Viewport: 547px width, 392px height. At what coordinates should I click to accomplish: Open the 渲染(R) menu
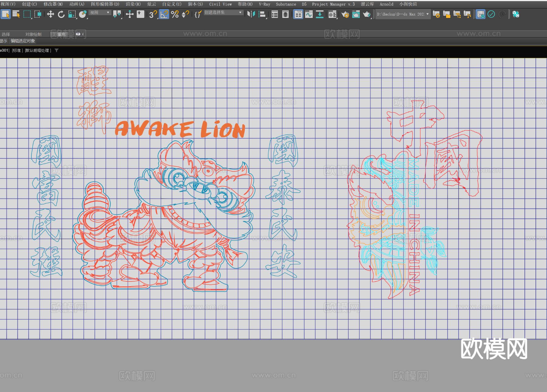pos(133,4)
